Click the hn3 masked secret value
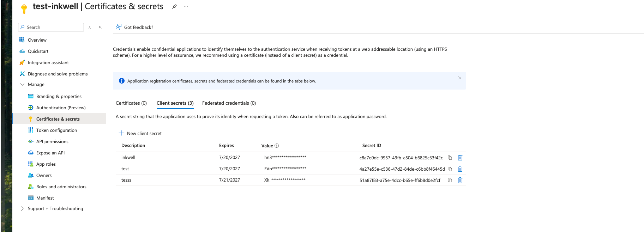This screenshot has width=644, height=232. (285, 158)
